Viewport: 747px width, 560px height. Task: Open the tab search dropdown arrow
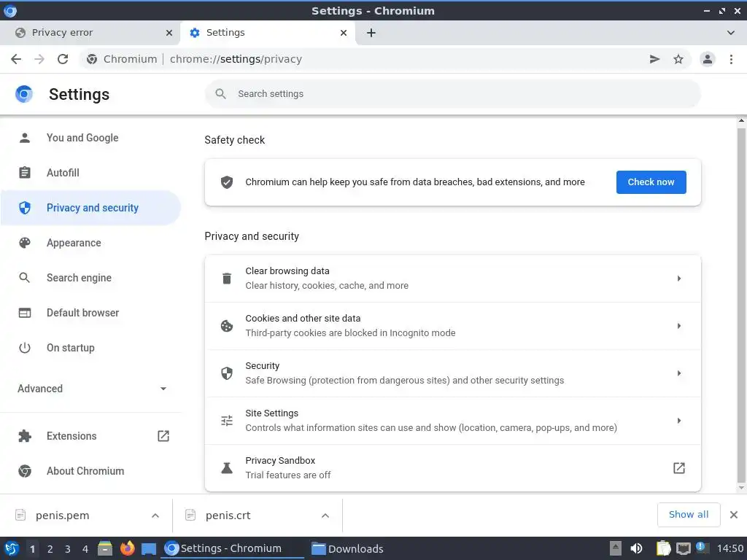click(x=731, y=33)
